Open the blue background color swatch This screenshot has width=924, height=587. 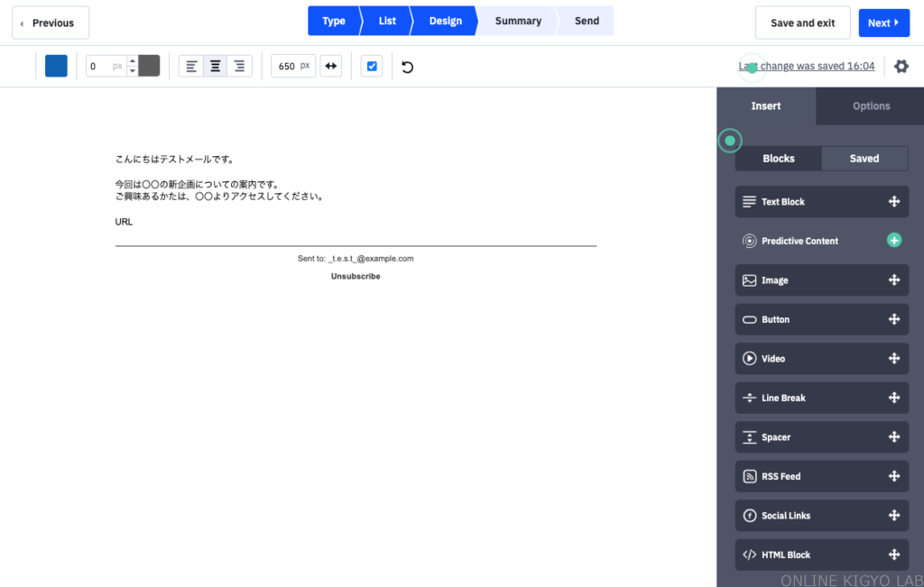point(56,66)
